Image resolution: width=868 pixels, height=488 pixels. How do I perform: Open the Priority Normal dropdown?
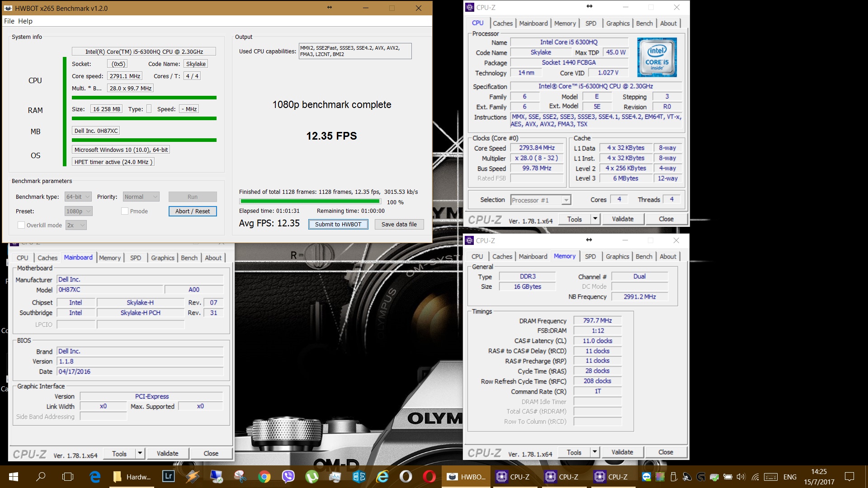click(141, 197)
